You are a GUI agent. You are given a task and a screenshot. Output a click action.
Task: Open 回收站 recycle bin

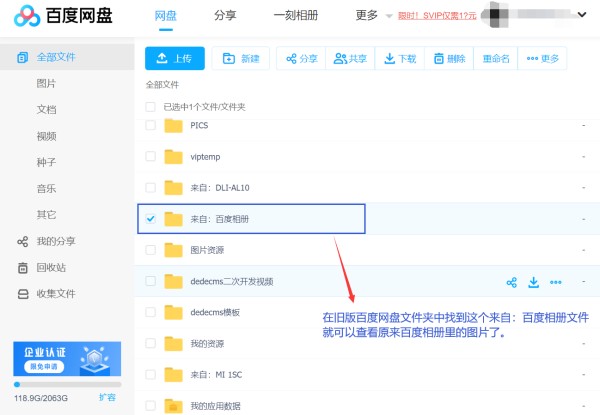(42, 267)
